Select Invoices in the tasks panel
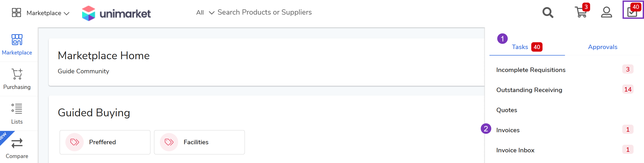Image resolution: width=644 pixels, height=163 pixels. [x=508, y=130]
